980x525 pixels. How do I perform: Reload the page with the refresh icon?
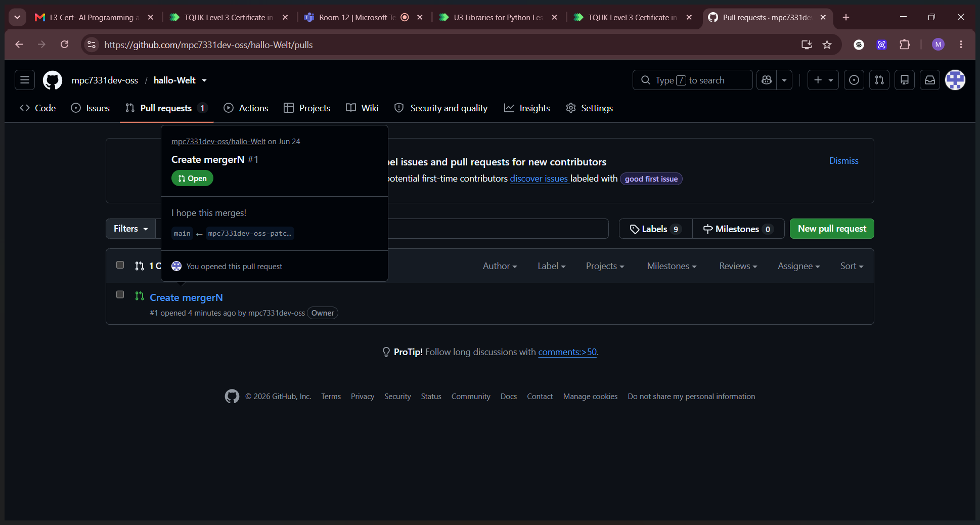click(x=64, y=45)
